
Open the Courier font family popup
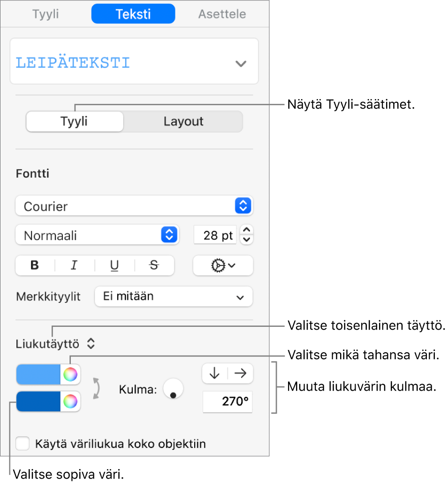(x=134, y=206)
